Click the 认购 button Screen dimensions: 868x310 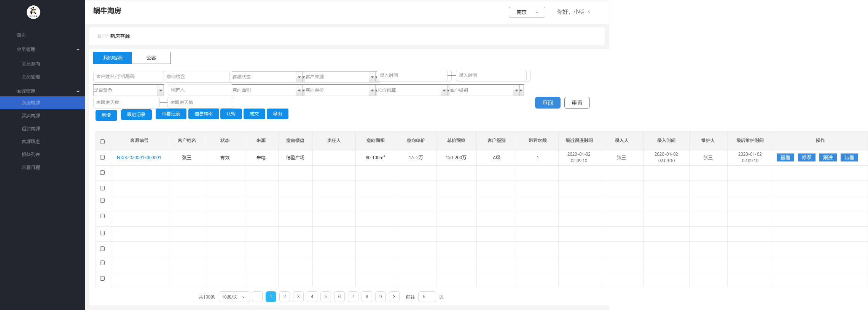231,114
